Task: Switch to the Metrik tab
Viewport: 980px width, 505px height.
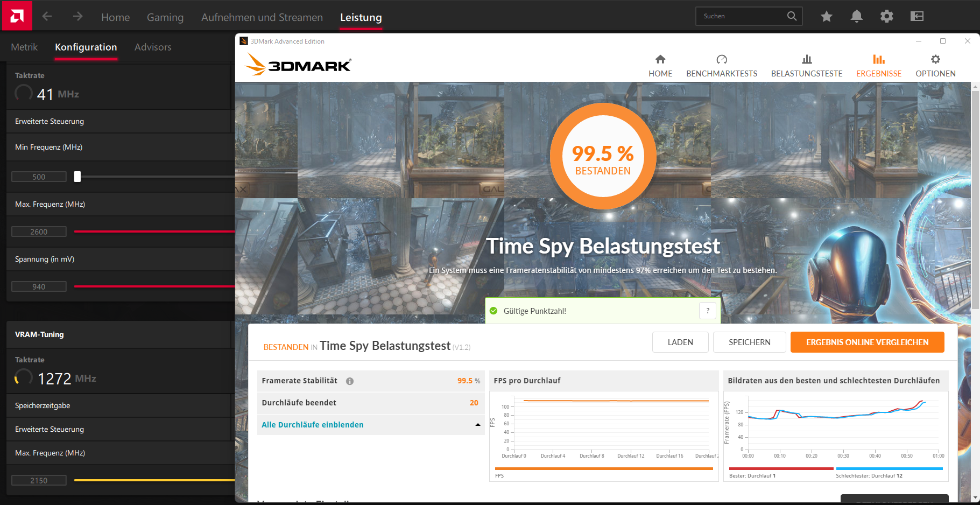Action: click(24, 47)
